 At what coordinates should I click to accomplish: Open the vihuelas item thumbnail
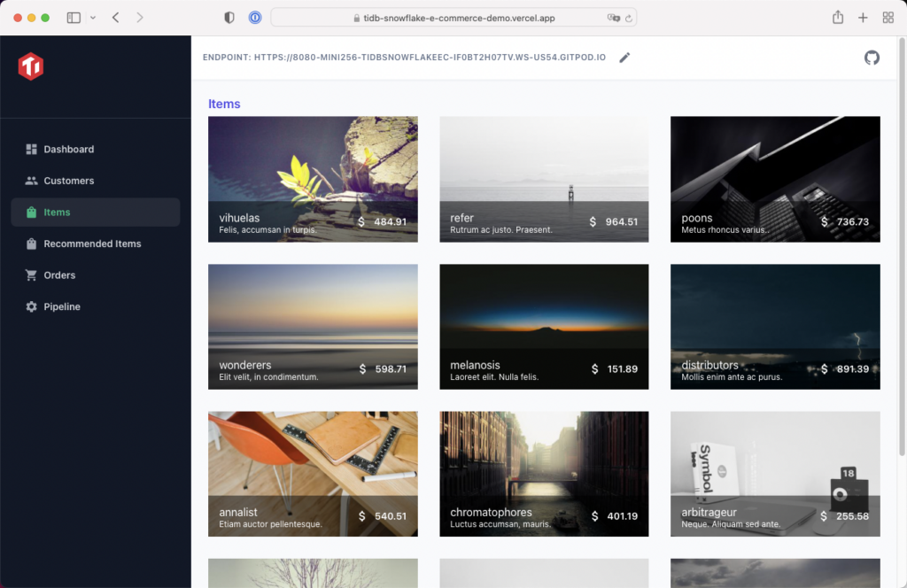[313, 179]
